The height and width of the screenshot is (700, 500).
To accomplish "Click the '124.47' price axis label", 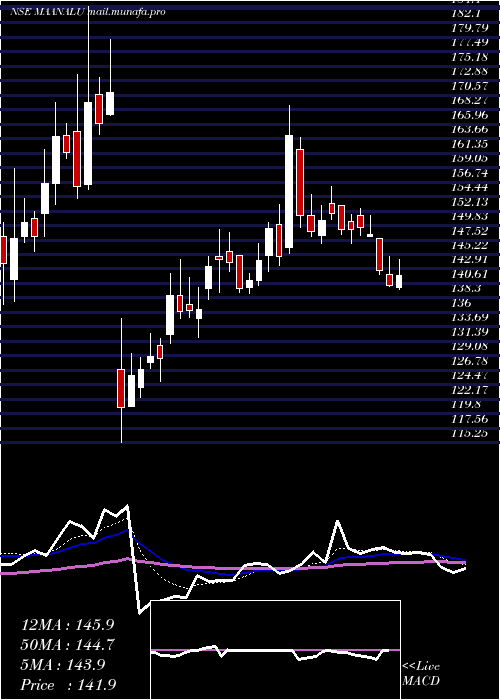I will (x=469, y=376).
